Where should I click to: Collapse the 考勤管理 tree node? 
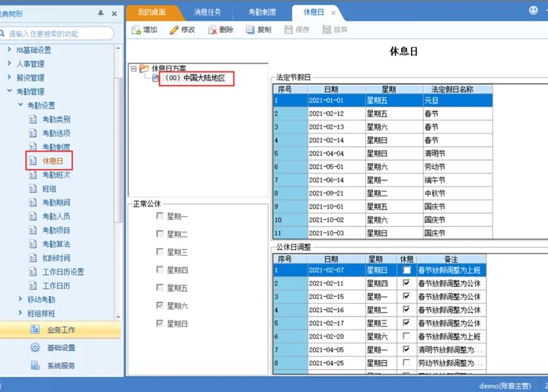tap(9, 91)
